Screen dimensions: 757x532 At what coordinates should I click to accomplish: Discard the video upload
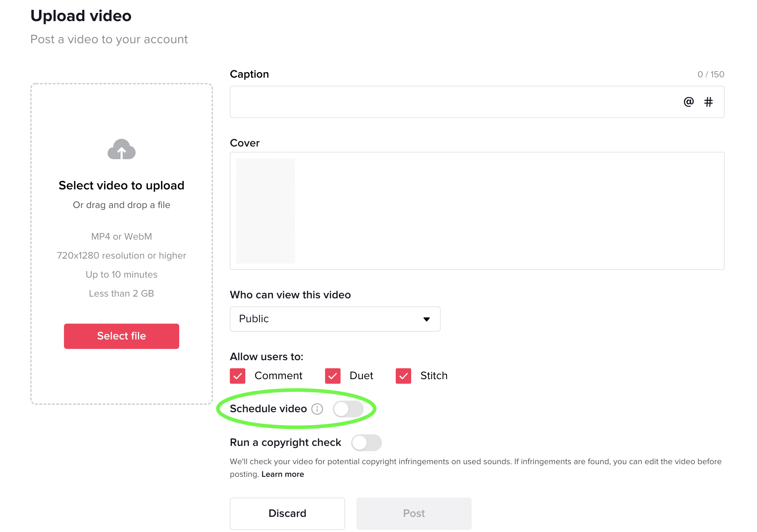tap(287, 513)
